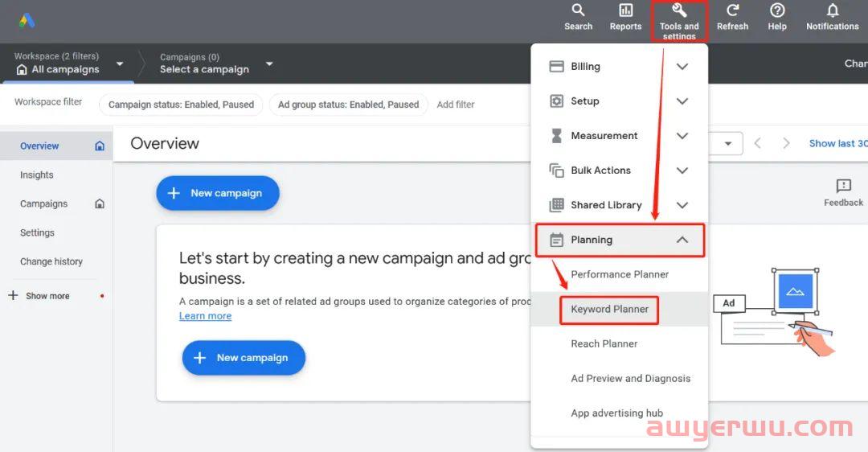Click next date range arrow
This screenshot has width=868, height=452.
[786, 143]
